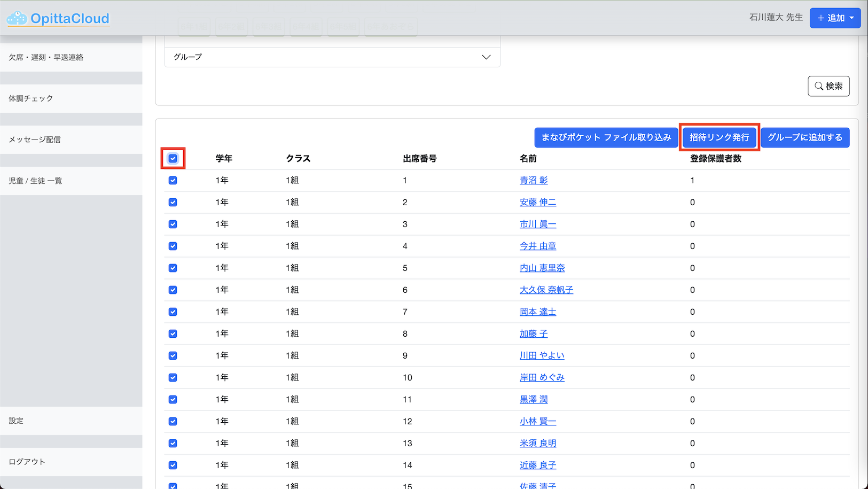Uncheck the checkbox for 内山 恵里奈

pos(173,268)
